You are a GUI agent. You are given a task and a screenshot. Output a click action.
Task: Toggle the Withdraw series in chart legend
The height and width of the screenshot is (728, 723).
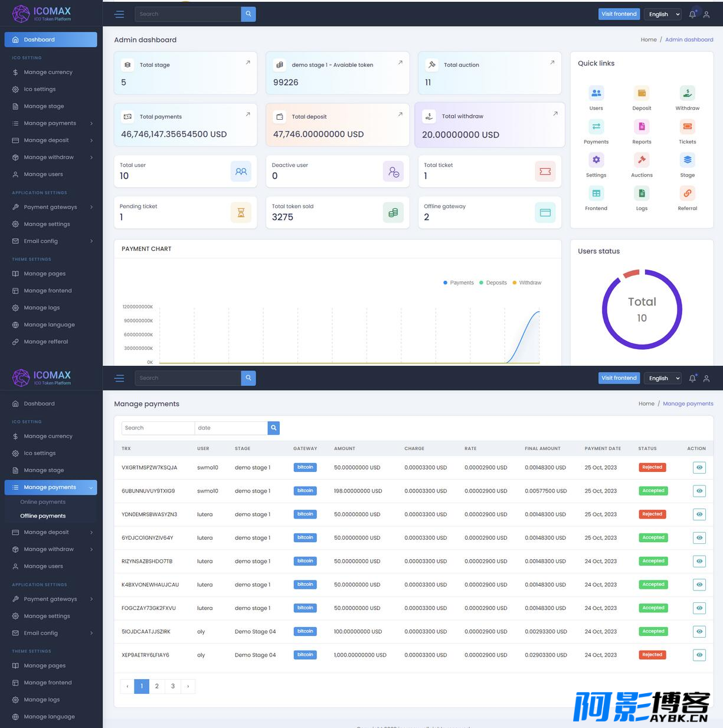(x=527, y=283)
